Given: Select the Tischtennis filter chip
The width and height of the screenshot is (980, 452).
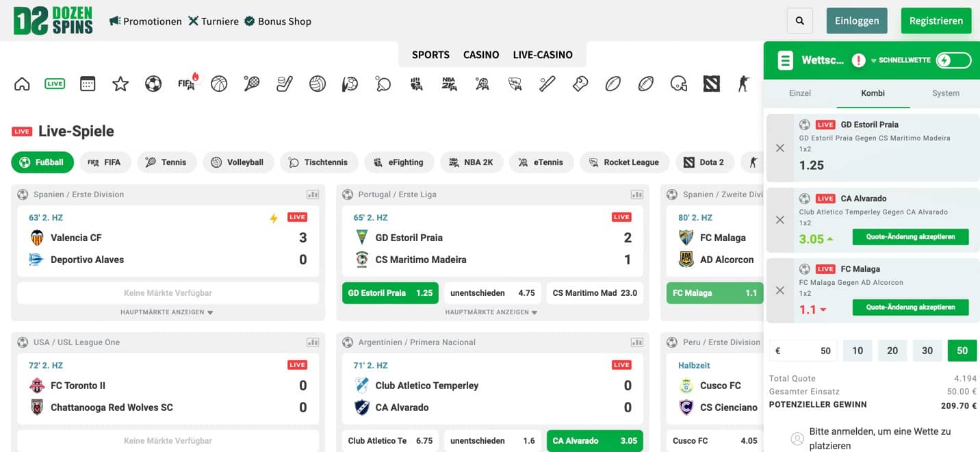Looking at the screenshot, I should (x=318, y=162).
